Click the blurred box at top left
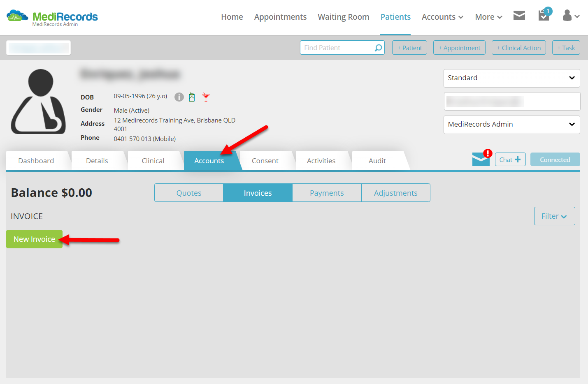Image resolution: width=588 pixels, height=384 pixels. [38, 48]
